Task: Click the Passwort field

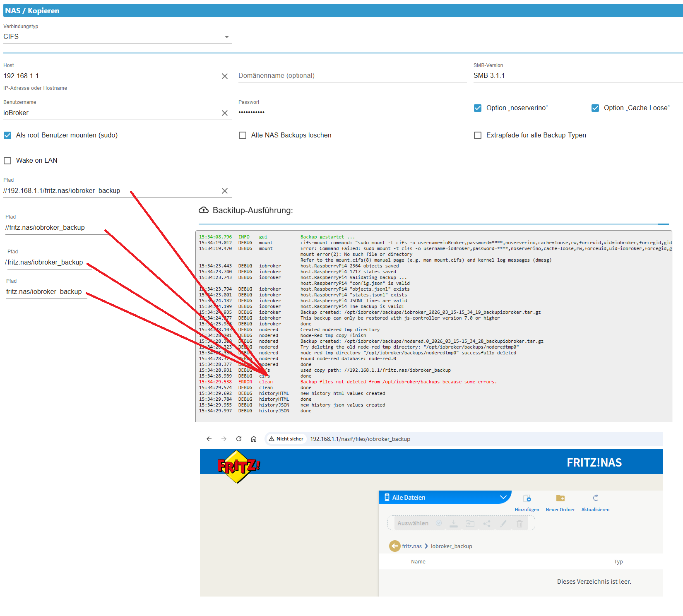Action: click(353, 113)
